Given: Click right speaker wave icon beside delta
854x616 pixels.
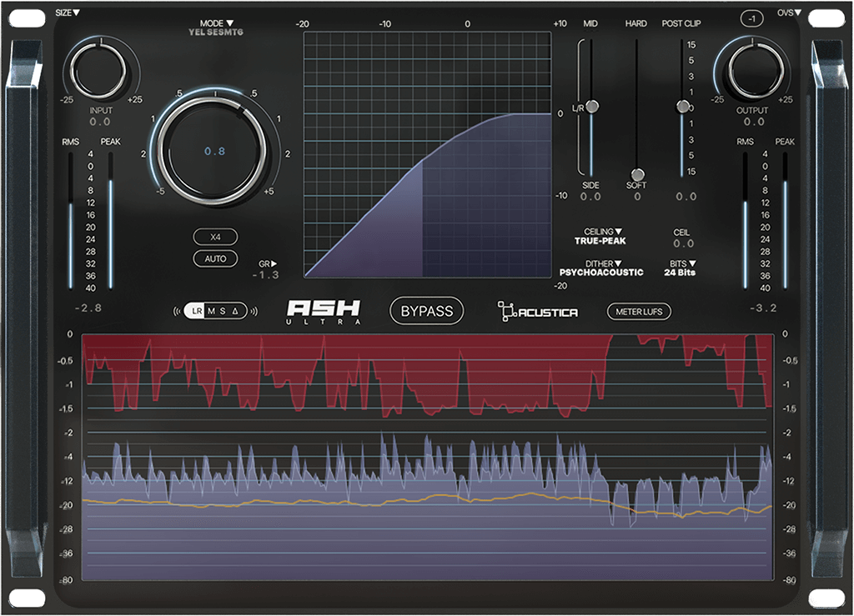Looking at the screenshot, I should 254,311.
